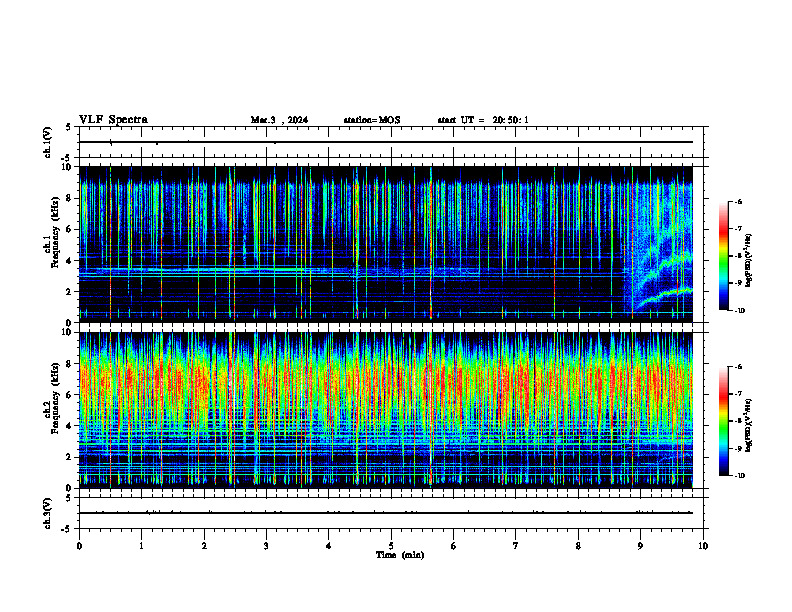Click the ch.2 spectrogram panel
Screen dimensions: 792x612
pyautogui.click(x=385, y=410)
